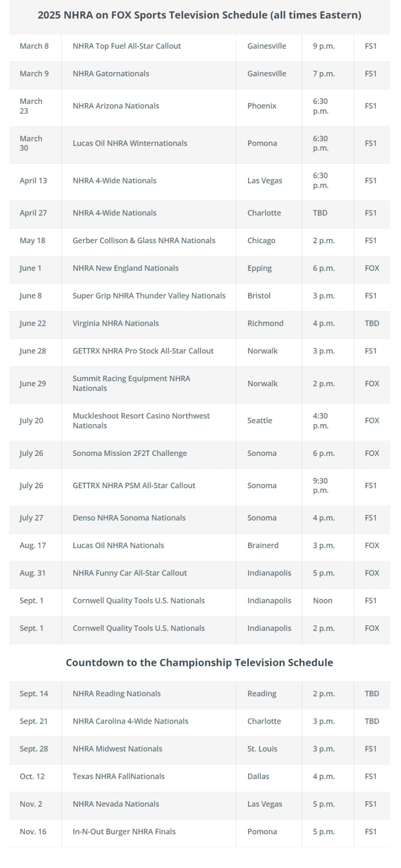Click Super Grip NHRA Thunder Valley Nationals
Viewport: 401px width, 868px height.
click(x=149, y=296)
